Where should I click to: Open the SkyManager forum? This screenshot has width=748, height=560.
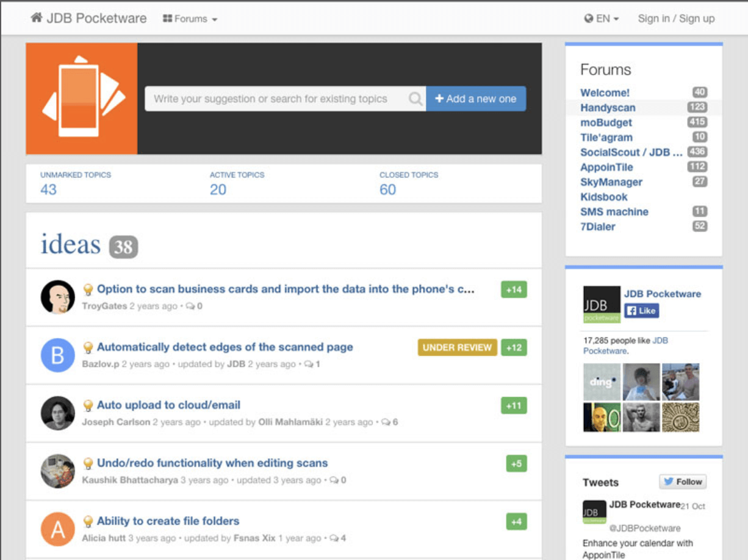click(x=611, y=182)
